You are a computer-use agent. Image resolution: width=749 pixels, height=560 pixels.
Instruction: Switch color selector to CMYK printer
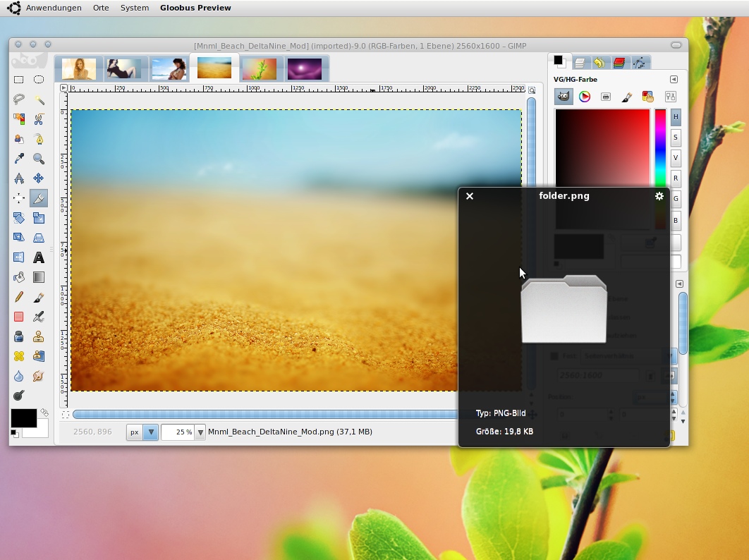coord(606,97)
